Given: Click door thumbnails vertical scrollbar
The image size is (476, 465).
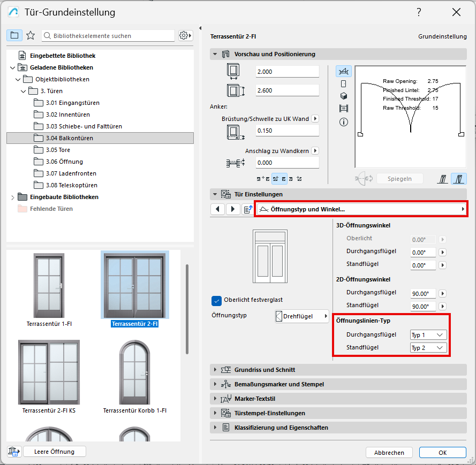Looking at the screenshot, I should [x=187, y=309].
